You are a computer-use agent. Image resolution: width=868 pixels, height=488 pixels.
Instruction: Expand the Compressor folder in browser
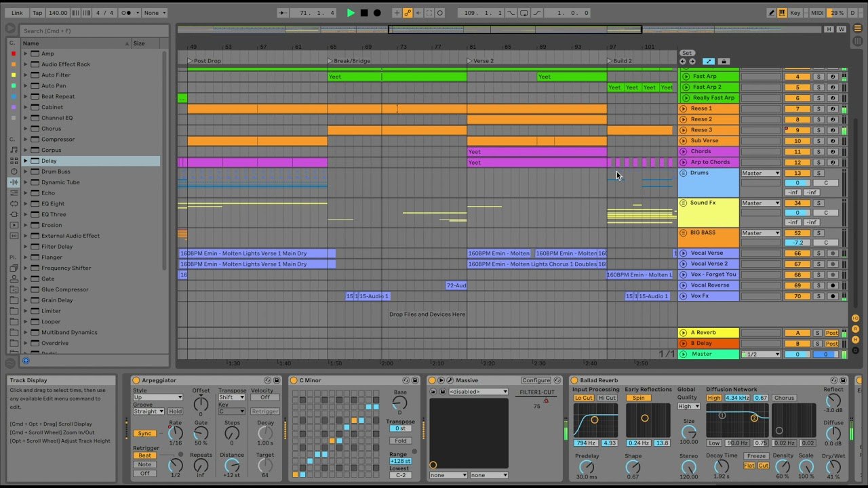point(26,140)
